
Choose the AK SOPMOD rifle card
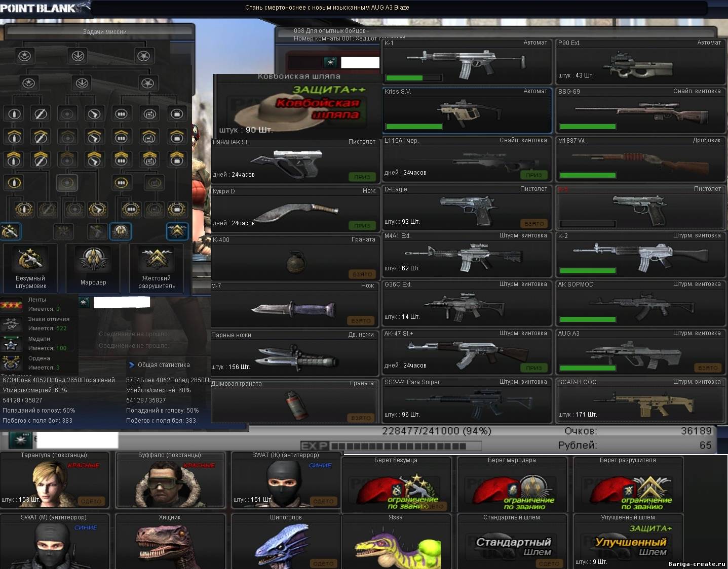640,303
